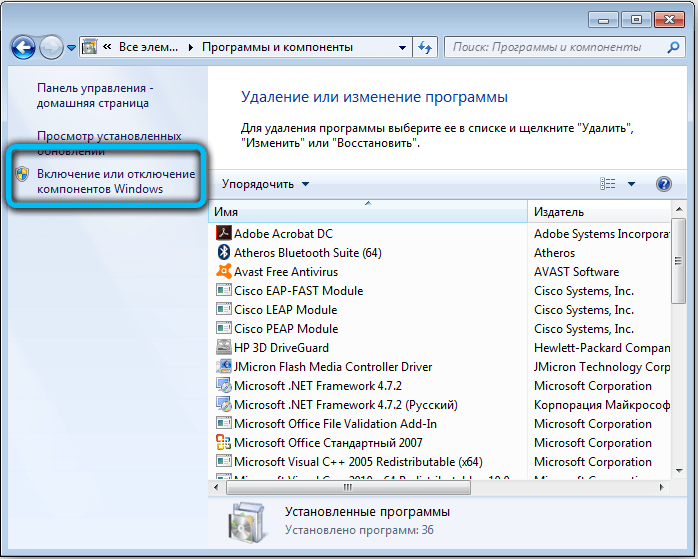Open Просмотр установленных обновлений link
This screenshot has height=559, width=698.
(109, 143)
